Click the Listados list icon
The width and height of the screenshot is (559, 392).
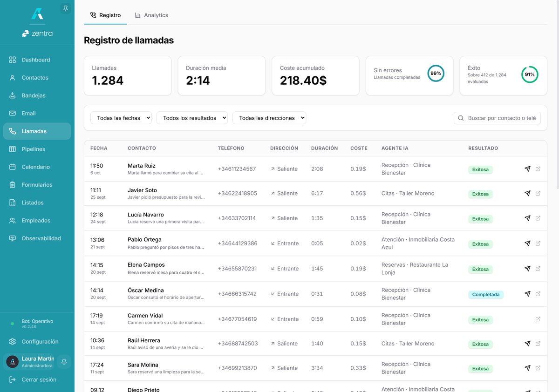click(13, 203)
